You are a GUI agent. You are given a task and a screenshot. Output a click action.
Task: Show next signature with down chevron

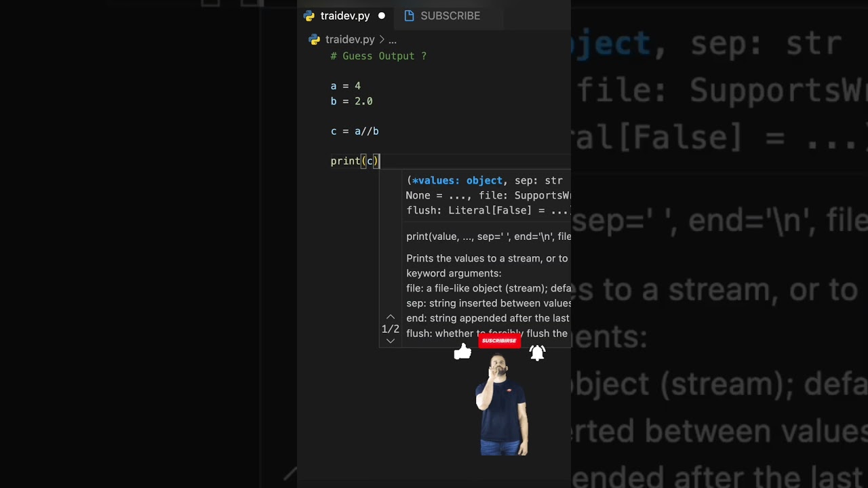click(390, 341)
